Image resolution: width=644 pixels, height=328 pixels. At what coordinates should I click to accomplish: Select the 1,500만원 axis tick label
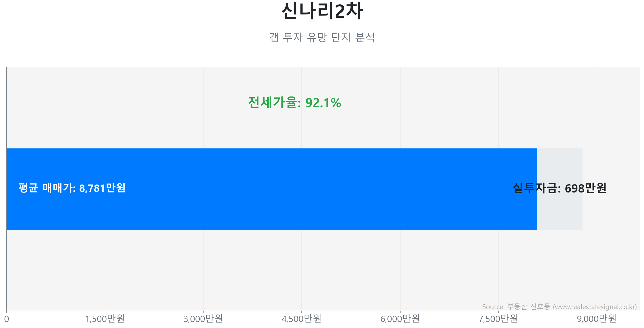click(105, 319)
